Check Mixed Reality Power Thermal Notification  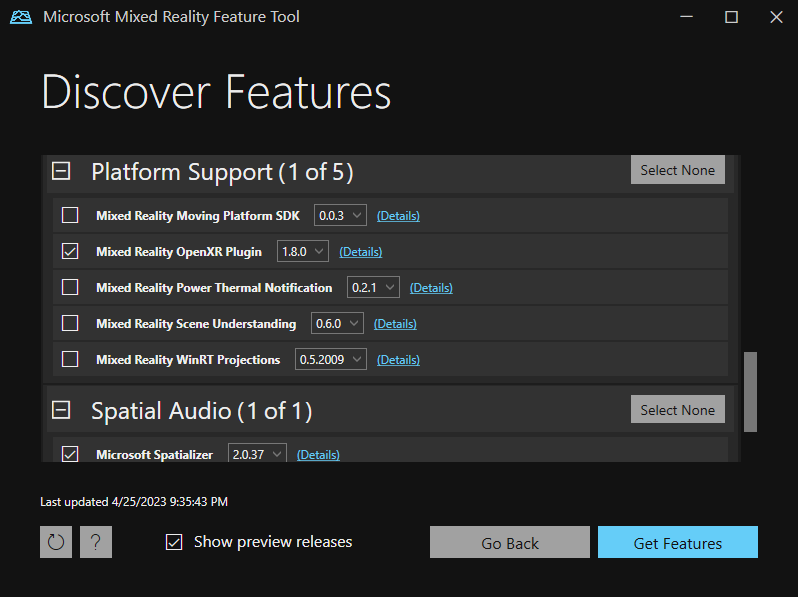coord(70,288)
